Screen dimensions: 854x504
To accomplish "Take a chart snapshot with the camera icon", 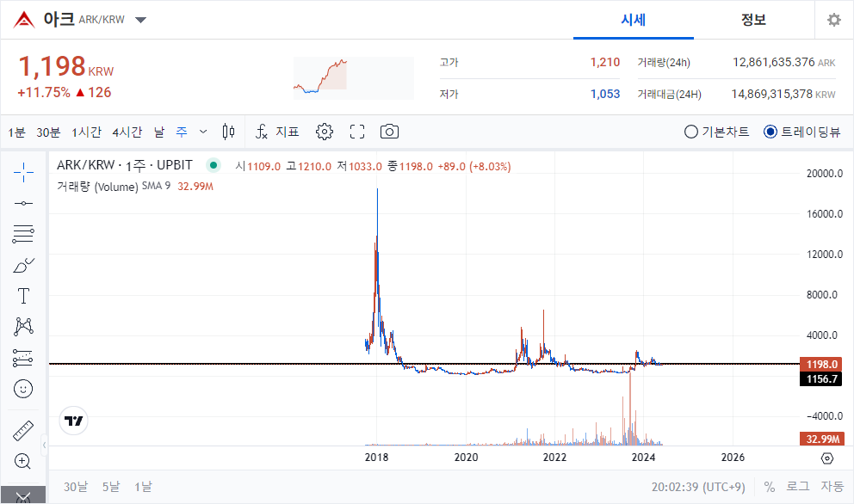I will click(389, 132).
